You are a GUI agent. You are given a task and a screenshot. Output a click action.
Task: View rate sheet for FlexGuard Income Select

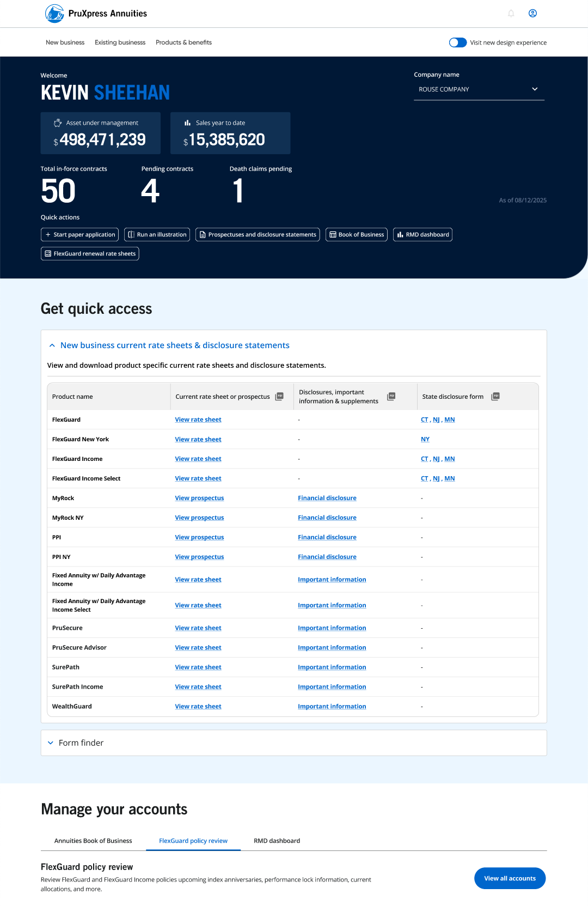coord(198,478)
